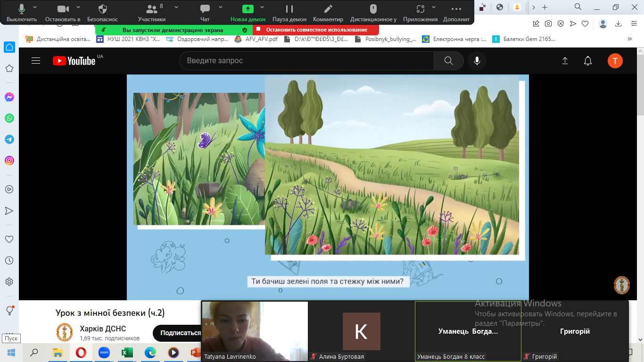Screen dimensions: 644x362
Task: Search open tabs with magnifier icon
Action: click(x=578, y=7)
